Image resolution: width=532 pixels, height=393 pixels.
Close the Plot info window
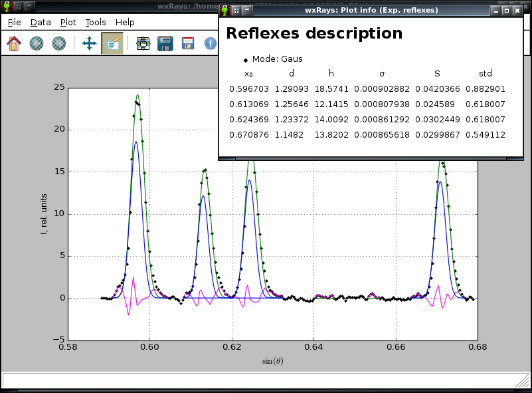[517, 11]
